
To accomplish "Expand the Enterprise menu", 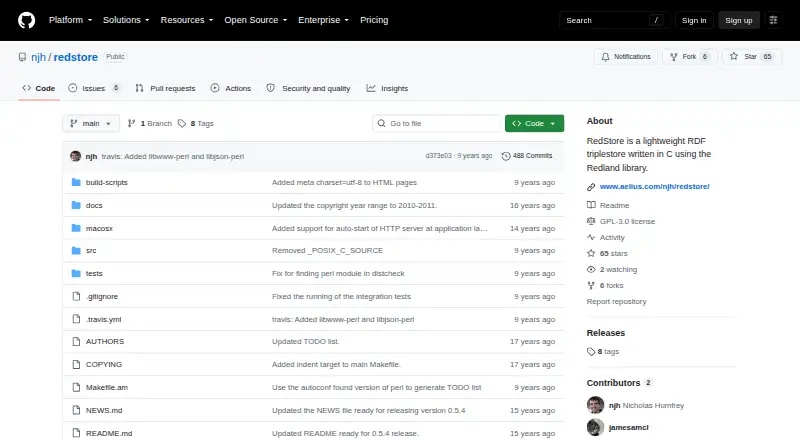I will tap(323, 20).
